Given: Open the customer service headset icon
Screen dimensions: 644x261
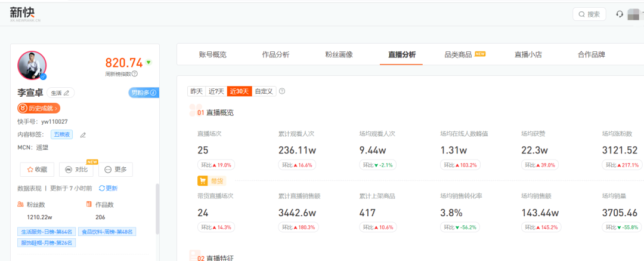Looking at the screenshot, I should 620,14.
